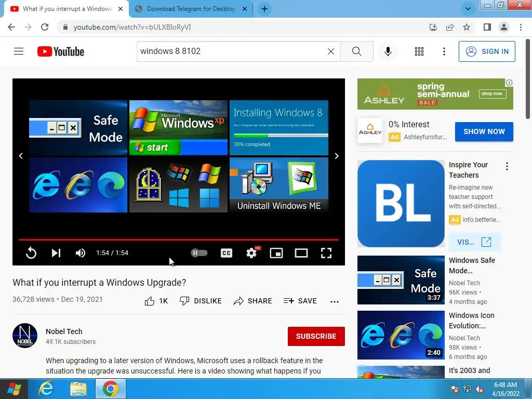Open Uninstall Windows ME end-screen video
The height and width of the screenshot is (399, 532).
pos(279,185)
